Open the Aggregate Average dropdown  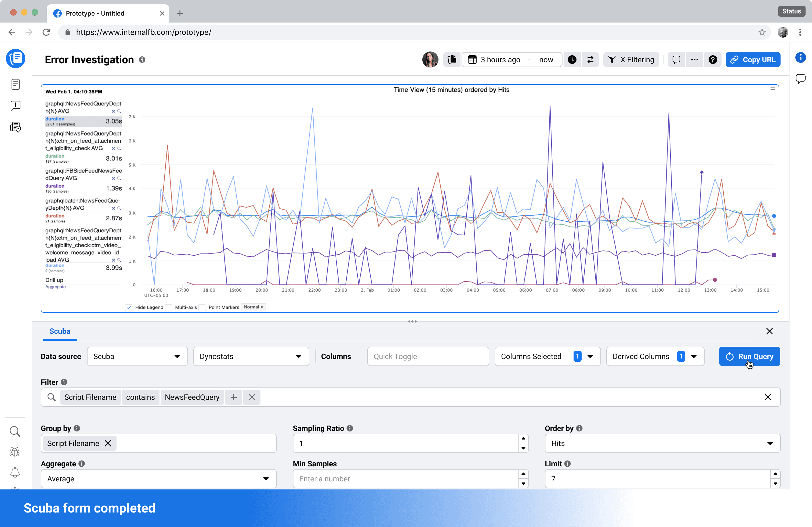(158, 479)
